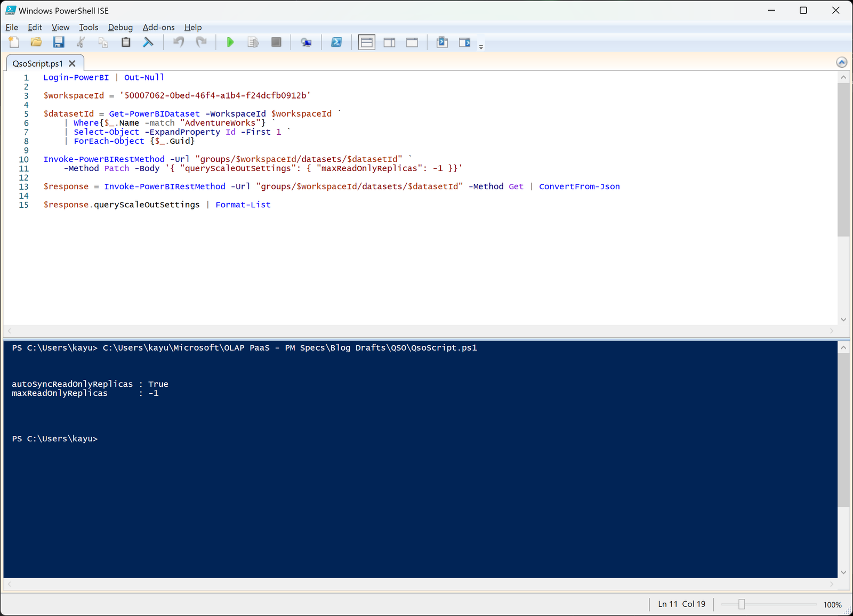Open a script with the folder icon
853x616 pixels.
coord(36,42)
